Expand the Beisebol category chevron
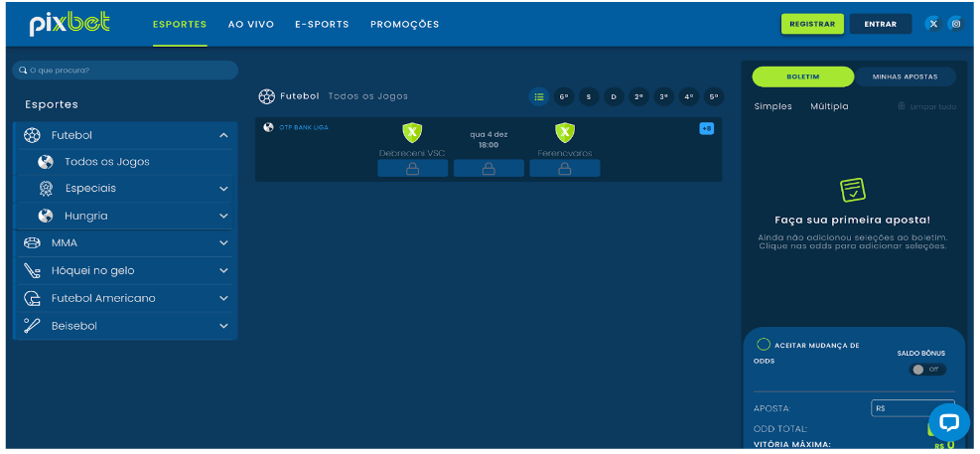Viewport: 980px width, 454px height. pyautogui.click(x=223, y=326)
